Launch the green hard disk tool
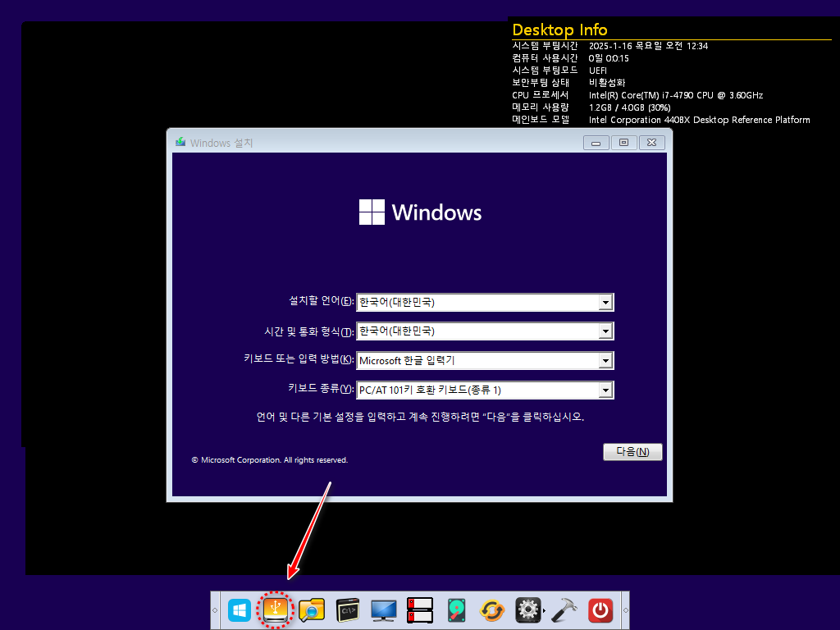 pos(456,610)
